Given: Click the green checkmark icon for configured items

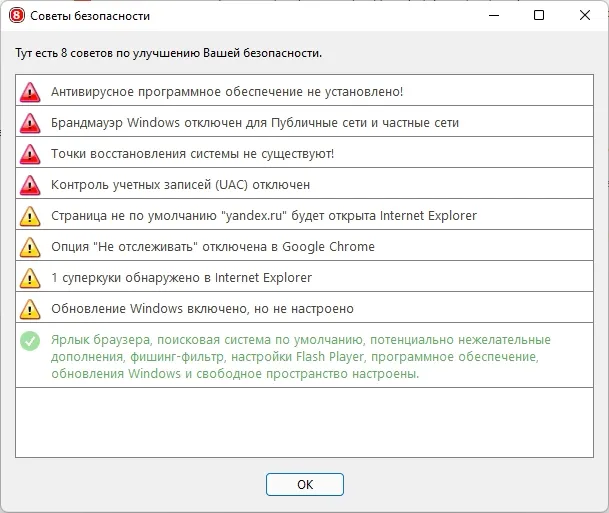Looking at the screenshot, I should coord(30,341).
